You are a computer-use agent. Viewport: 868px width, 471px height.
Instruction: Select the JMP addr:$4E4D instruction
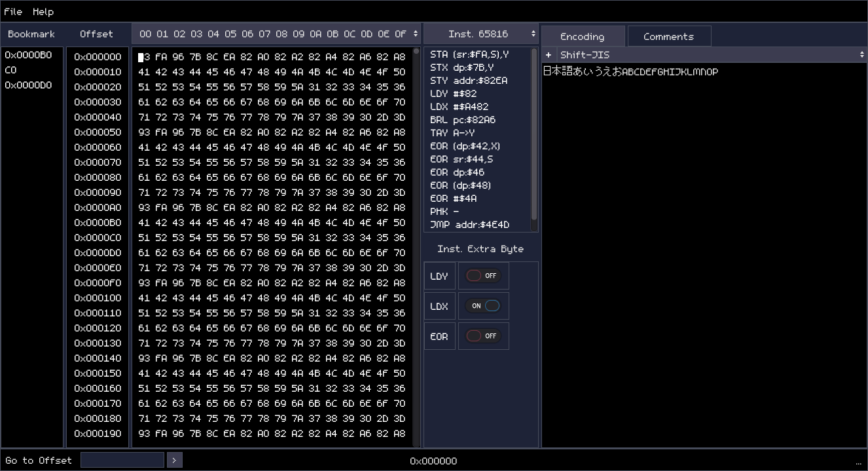[469, 225]
